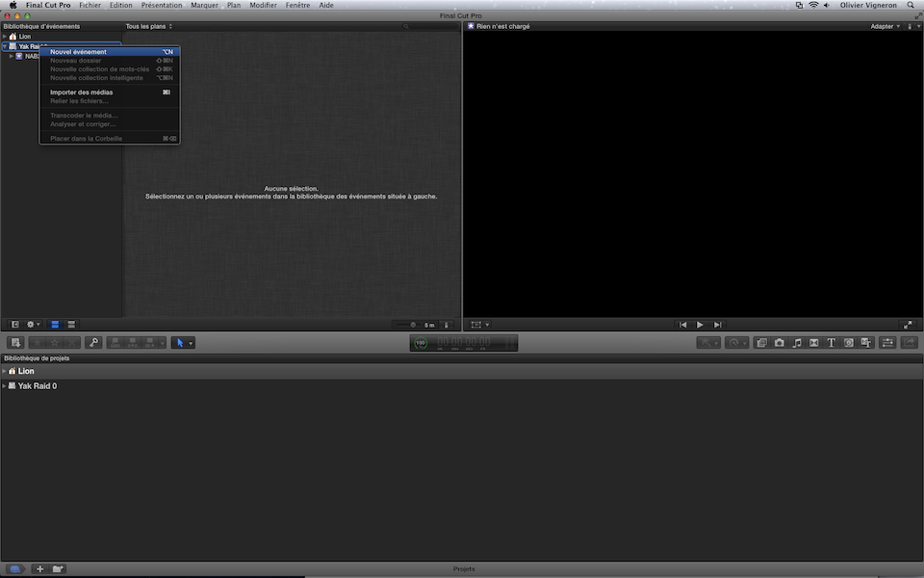Open the Aide menu
This screenshot has height=578, width=924.
[326, 6]
